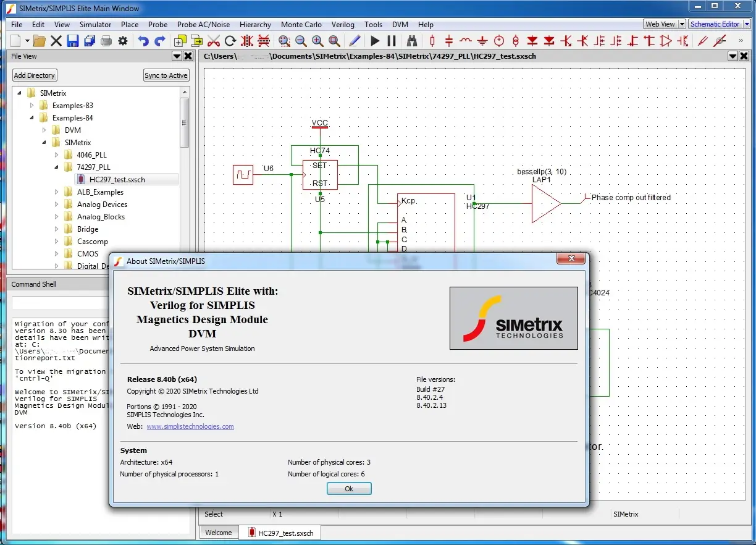Open the dropdown arrow beside the new-file icon

[x=27, y=41]
